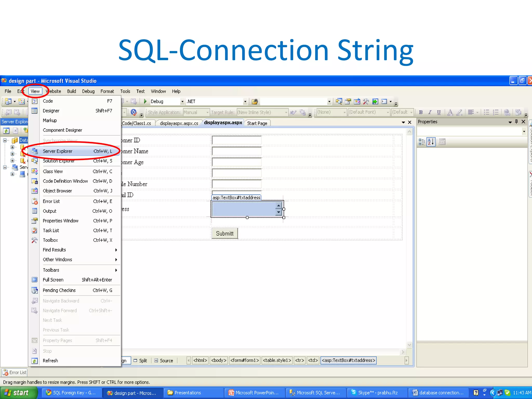Click the Error List icon in View menu
The width and height of the screenshot is (532, 399).
[x=35, y=201]
